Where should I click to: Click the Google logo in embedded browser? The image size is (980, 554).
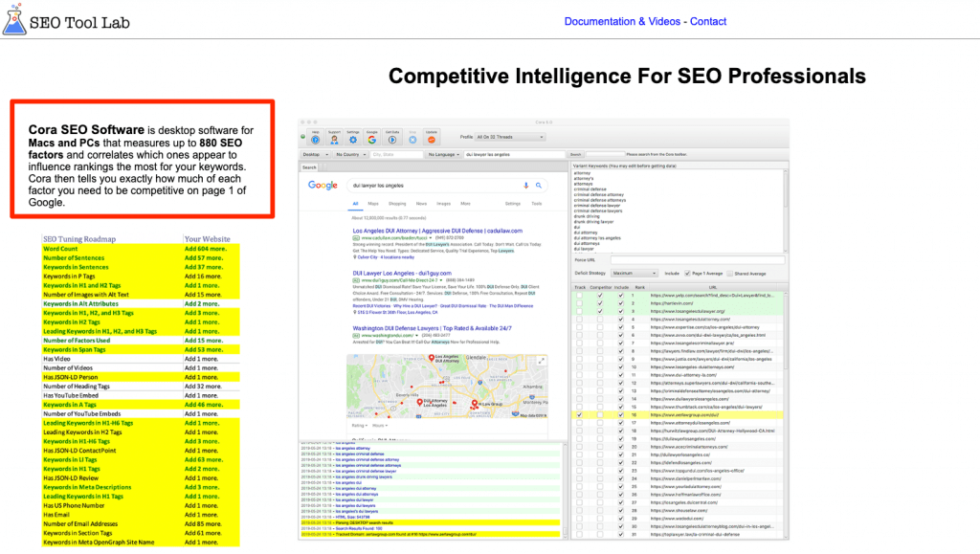tap(323, 186)
